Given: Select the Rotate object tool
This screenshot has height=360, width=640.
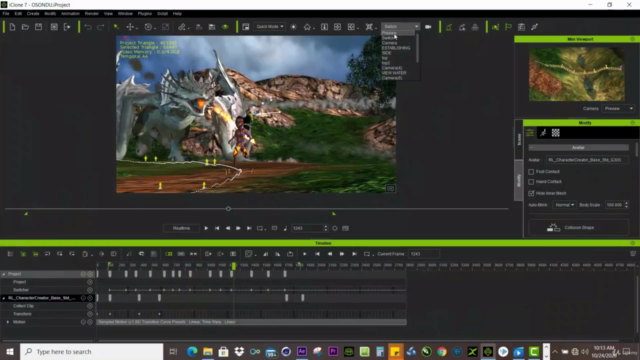Looking at the screenshot, I should click(x=148, y=27).
